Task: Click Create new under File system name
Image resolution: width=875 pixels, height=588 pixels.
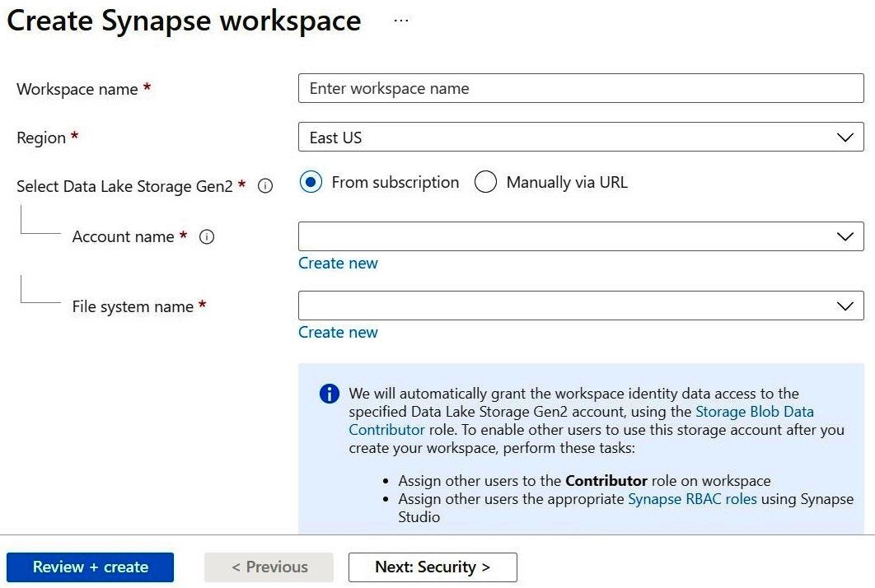Action: coord(338,332)
